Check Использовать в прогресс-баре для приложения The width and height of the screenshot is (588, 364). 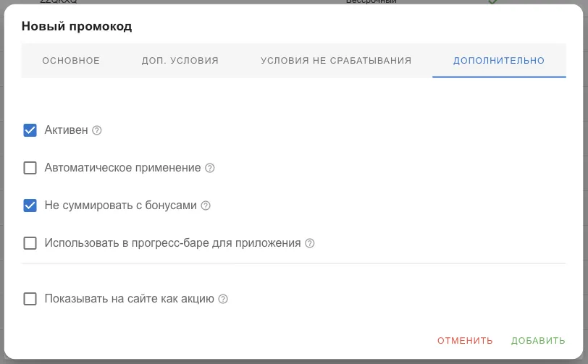(x=30, y=243)
